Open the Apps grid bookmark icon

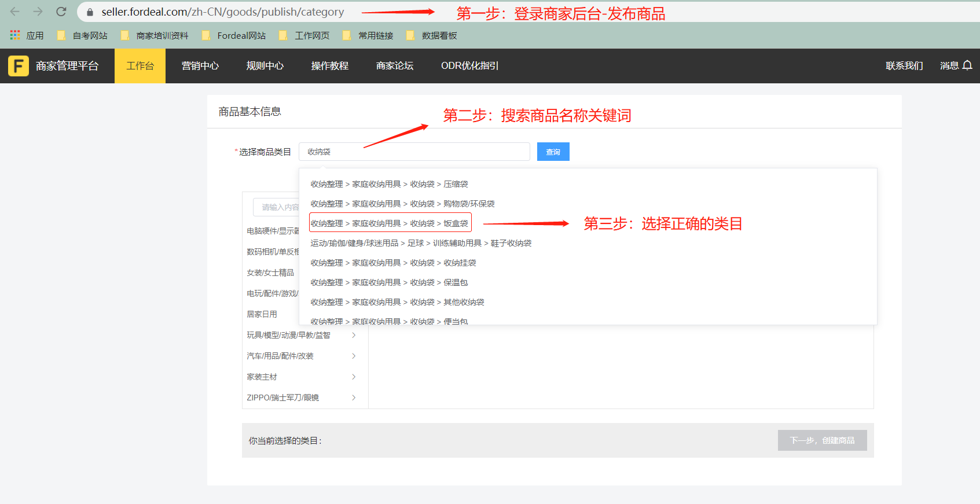click(15, 35)
